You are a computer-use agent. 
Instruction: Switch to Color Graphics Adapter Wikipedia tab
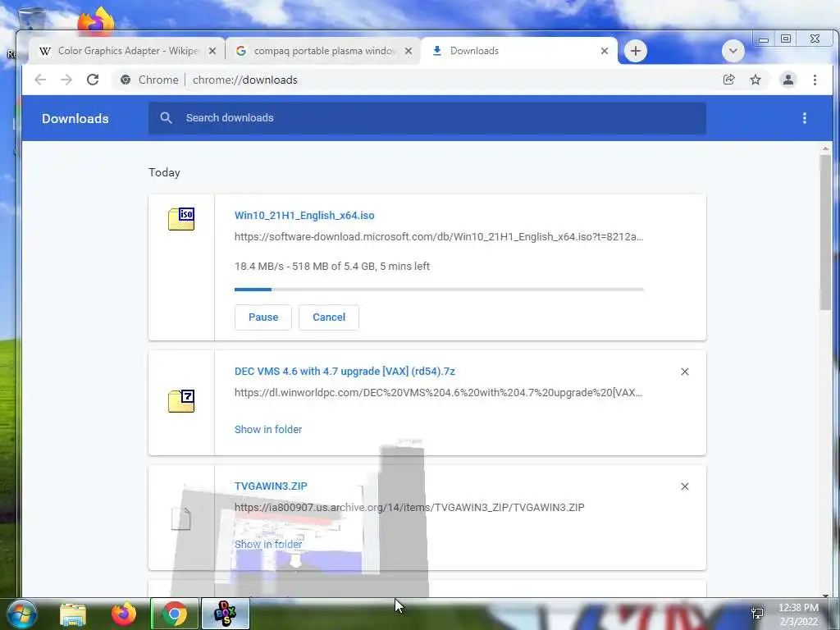(x=126, y=51)
